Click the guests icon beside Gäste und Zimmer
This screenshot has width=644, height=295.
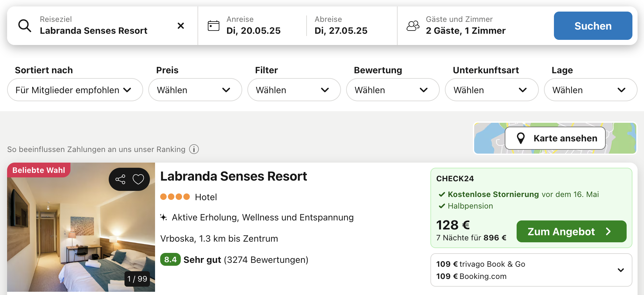(x=413, y=26)
